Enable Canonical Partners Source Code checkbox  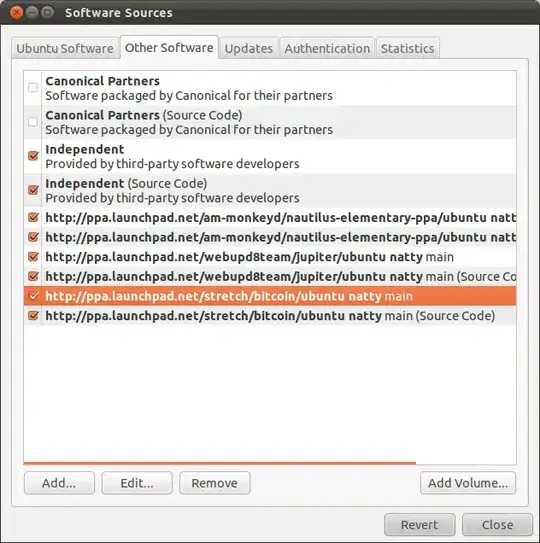point(33,122)
